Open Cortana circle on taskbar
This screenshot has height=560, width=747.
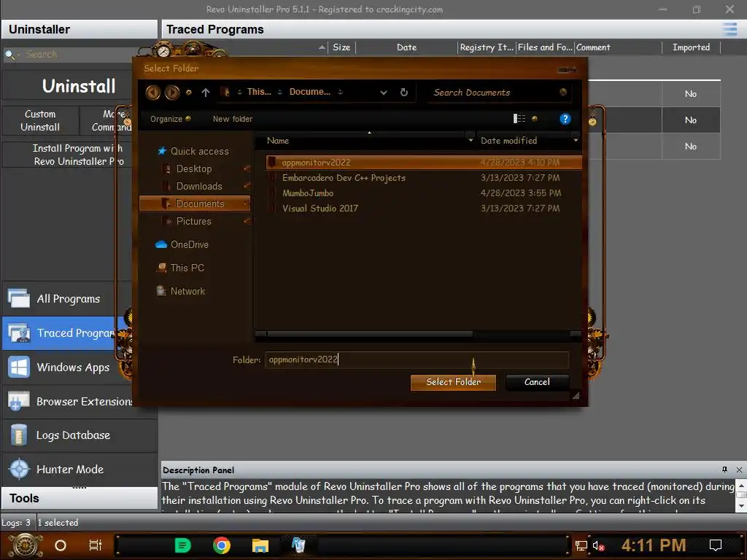coord(61,545)
